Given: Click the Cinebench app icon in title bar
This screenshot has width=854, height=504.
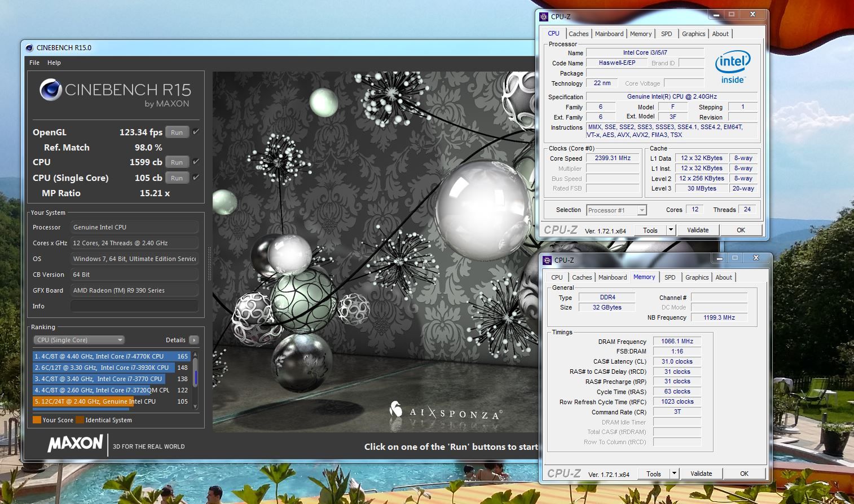Looking at the screenshot, I should [29, 48].
